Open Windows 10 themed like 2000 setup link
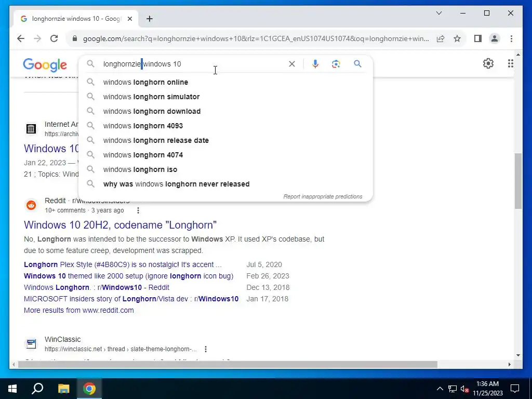Image resolution: width=532 pixels, height=399 pixels. [x=129, y=276]
